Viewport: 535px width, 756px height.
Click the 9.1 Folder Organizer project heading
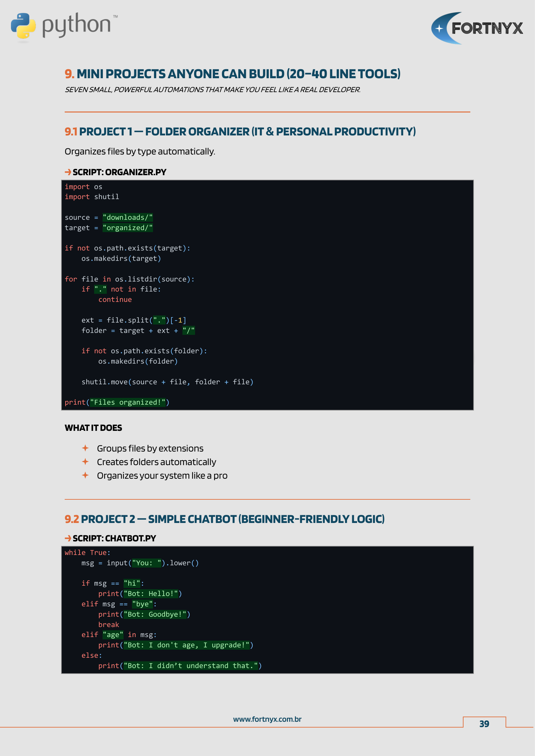click(x=240, y=132)
